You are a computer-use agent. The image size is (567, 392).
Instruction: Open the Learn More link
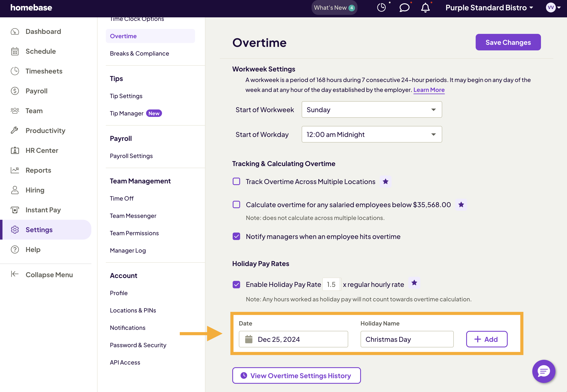429,90
